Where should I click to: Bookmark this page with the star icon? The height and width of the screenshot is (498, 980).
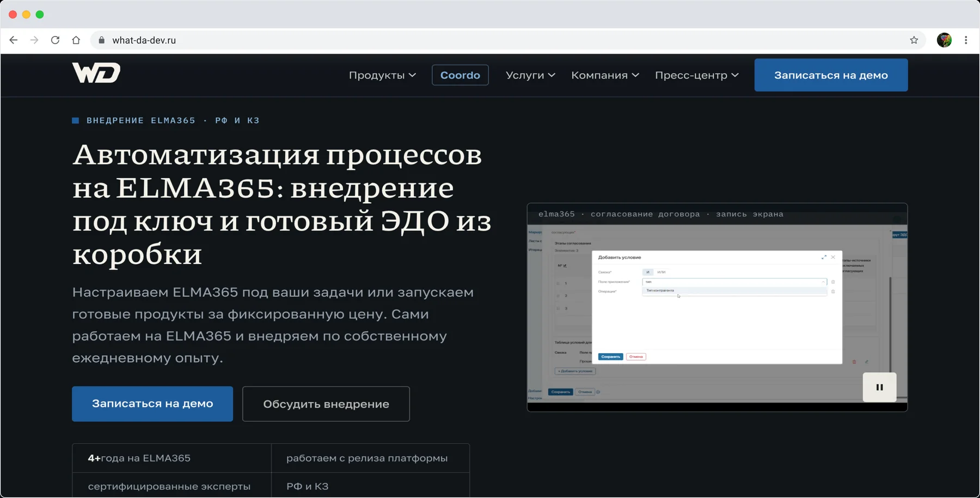point(914,40)
